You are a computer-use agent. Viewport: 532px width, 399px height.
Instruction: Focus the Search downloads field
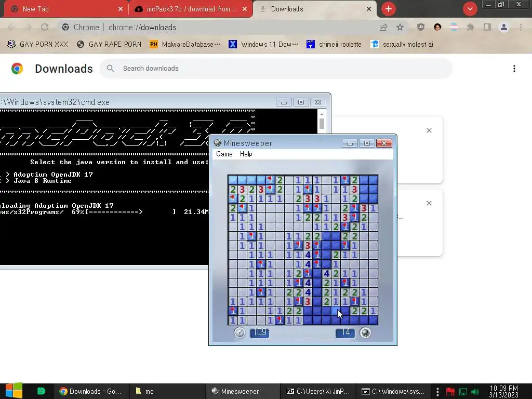click(x=276, y=69)
